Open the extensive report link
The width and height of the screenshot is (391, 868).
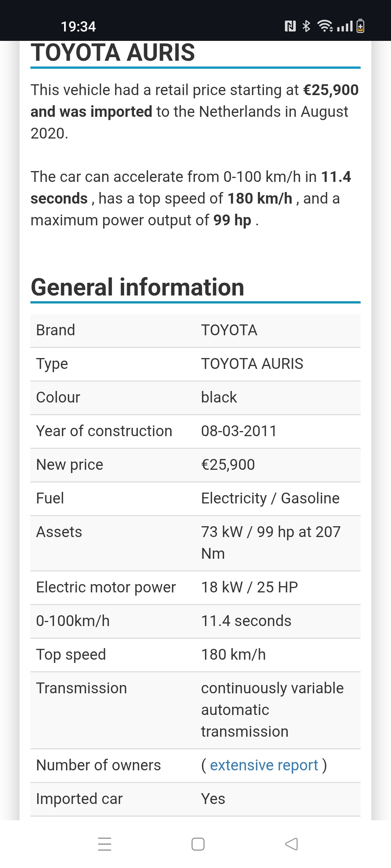264,765
